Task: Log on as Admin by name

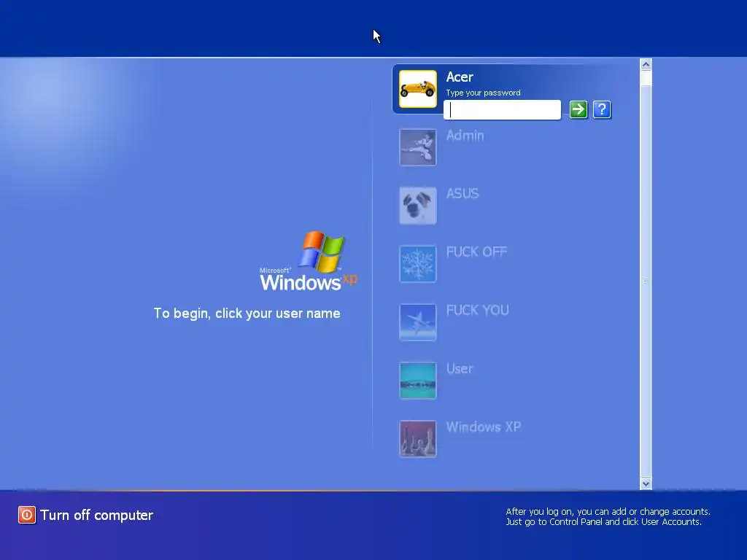Action: pyautogui.click(x=465, y=136)
